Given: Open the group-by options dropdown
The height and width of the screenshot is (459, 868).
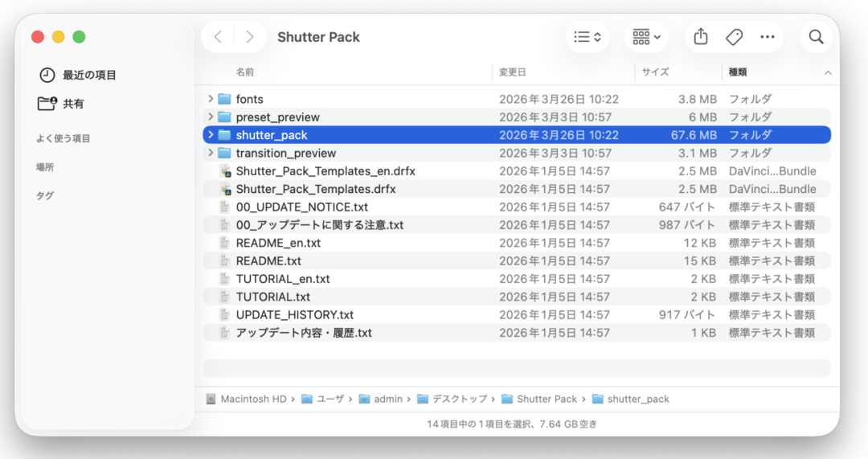Looking at the screenshot, I should [x=646, y=37].
